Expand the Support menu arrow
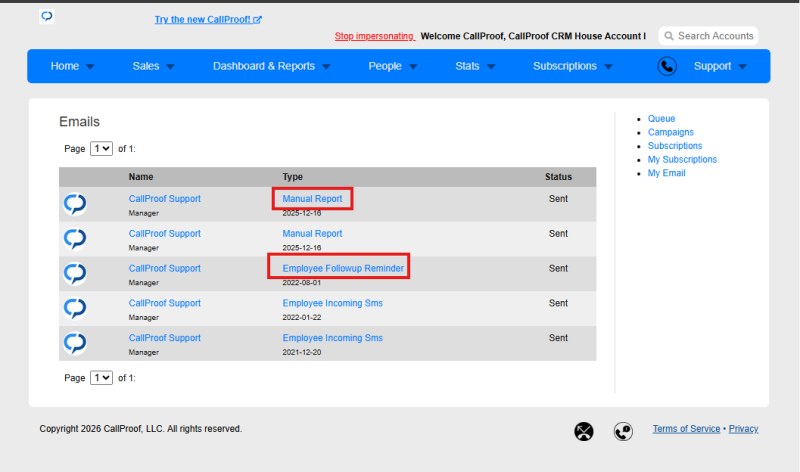Screen dimensions: 800x472 743,67
